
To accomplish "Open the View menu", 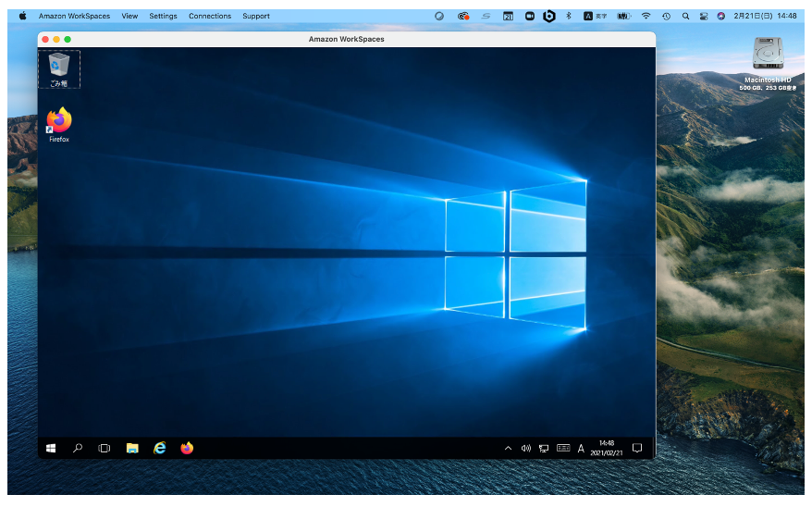I will [x=129, y=16].
